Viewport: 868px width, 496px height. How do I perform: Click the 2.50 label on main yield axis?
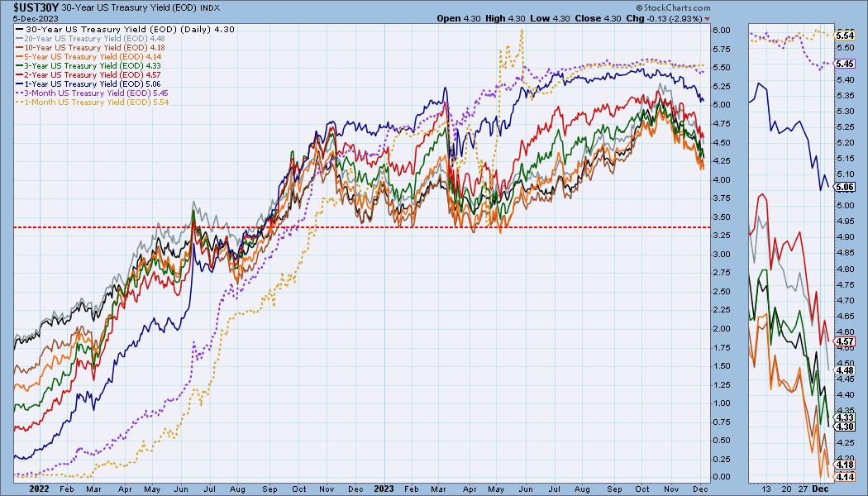[x=722, y=291]
